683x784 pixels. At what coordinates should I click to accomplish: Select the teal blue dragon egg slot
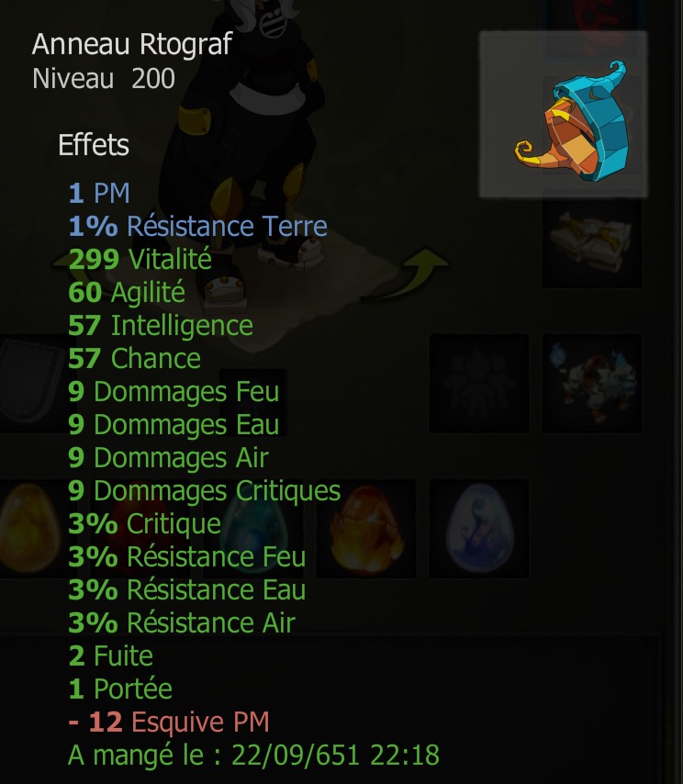252,529
